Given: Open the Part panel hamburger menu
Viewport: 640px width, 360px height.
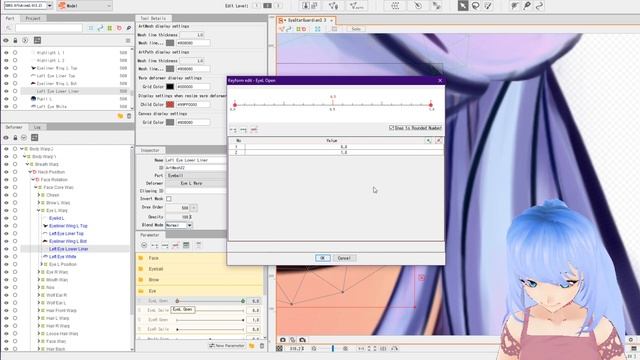Looking at the screenshot, I should pyautogui.click(x=128, y=40).
